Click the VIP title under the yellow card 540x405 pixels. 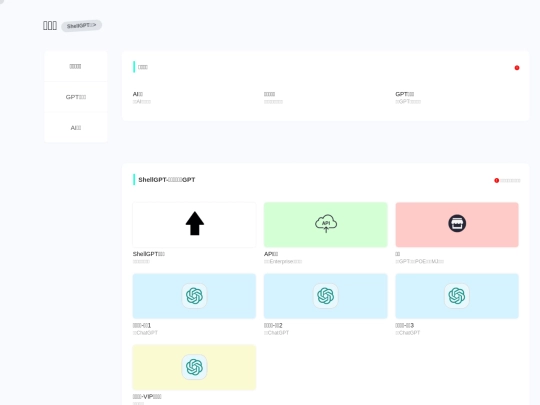[x=147, y=396]
